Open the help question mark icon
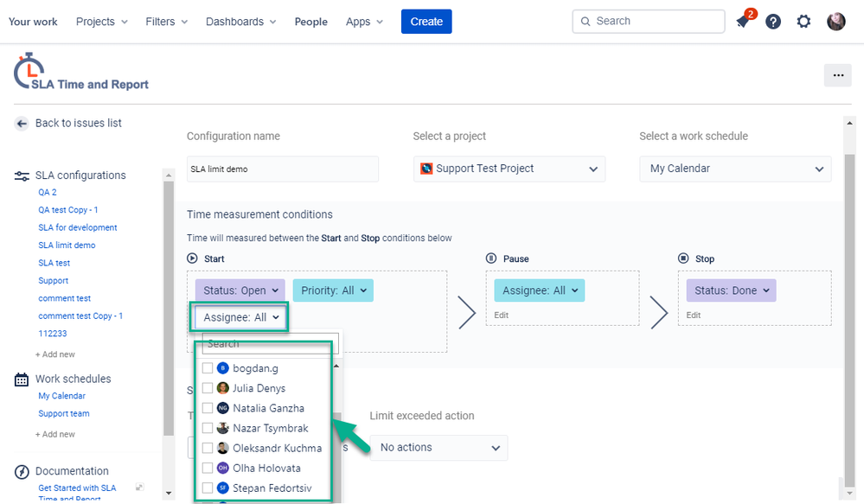The width and height of the screenshot is (864, 504). click(773, 22)
